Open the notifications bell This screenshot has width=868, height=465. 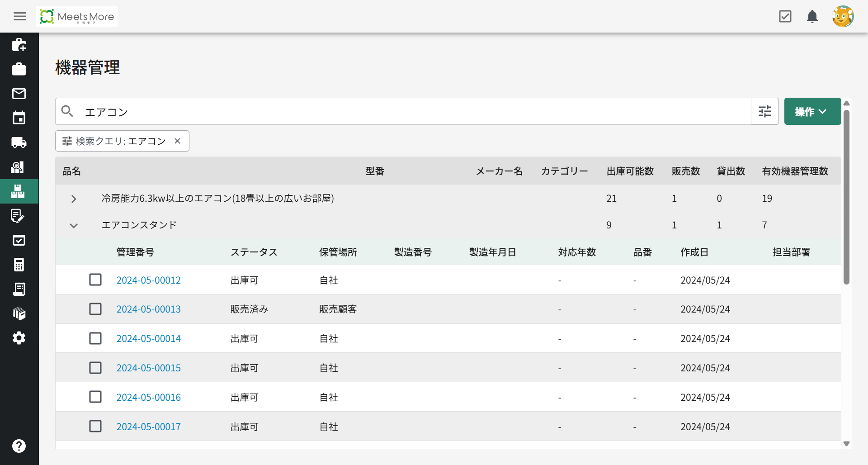pyautogui.click(x=812, y=17)
